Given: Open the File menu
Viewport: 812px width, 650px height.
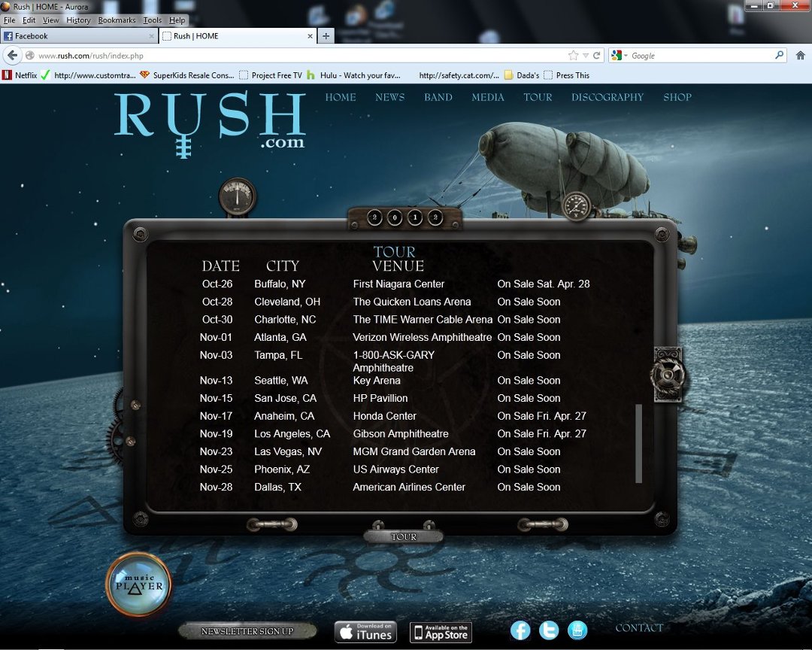Looking at the screenshot, I should 9,20.
